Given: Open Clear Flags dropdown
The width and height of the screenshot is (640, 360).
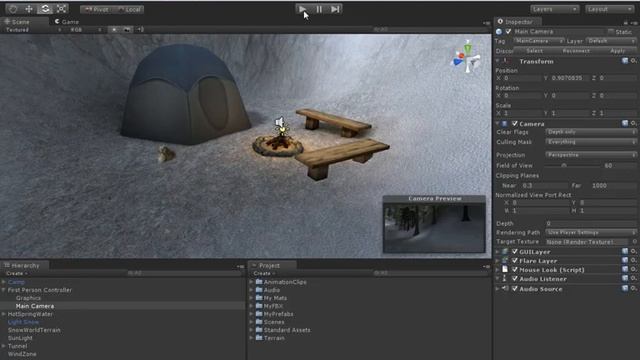Looking at the screenshot, I should [591, 132].
